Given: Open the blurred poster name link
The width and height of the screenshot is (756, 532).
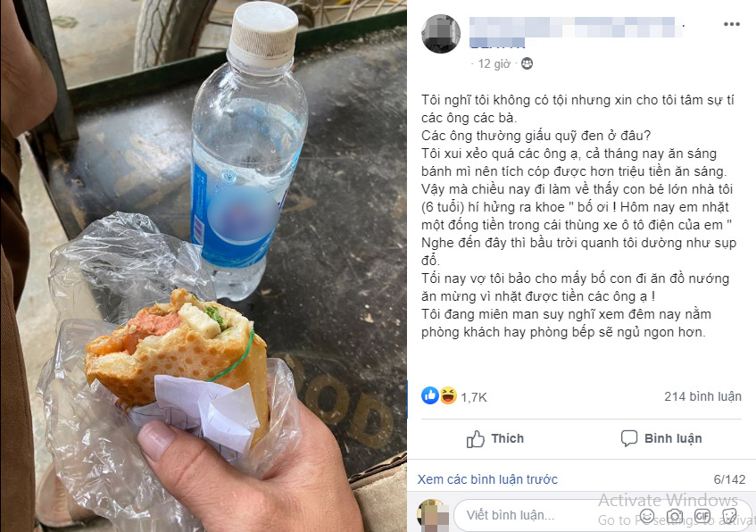Looking at the screenshot, I should 576,31.
